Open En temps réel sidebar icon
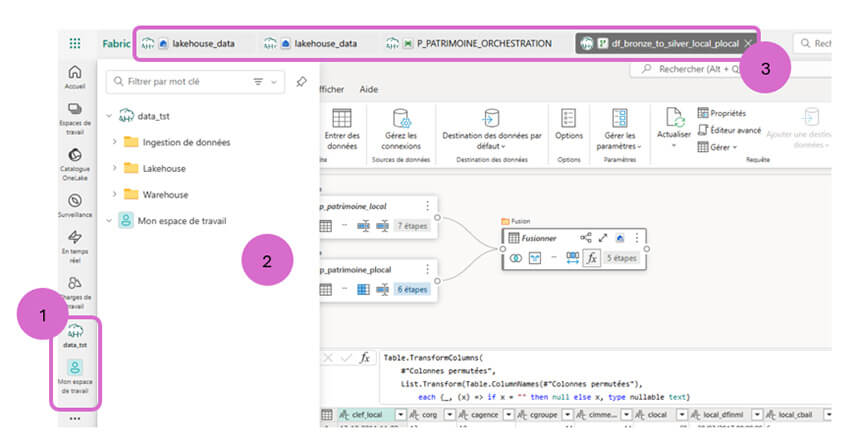Viewport: 857px width, 447px height. (75, 243)
